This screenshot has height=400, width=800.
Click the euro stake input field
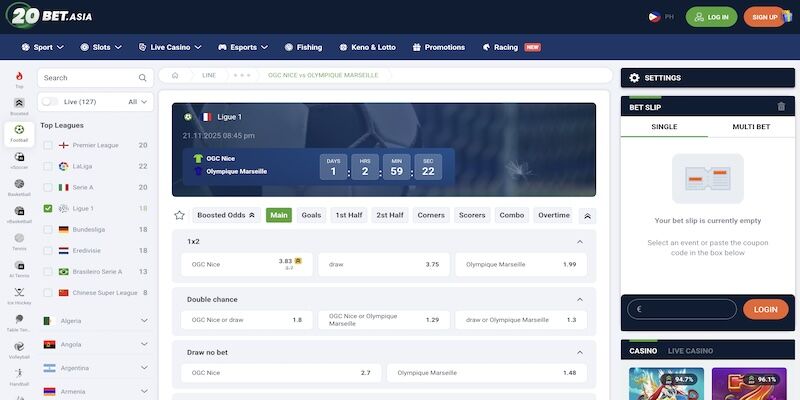pos(682,309)
